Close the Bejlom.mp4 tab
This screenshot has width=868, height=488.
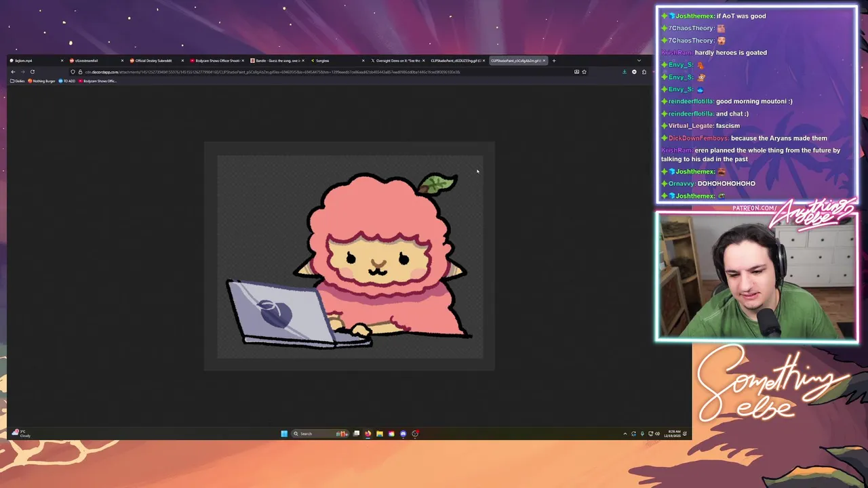(62, 60)
